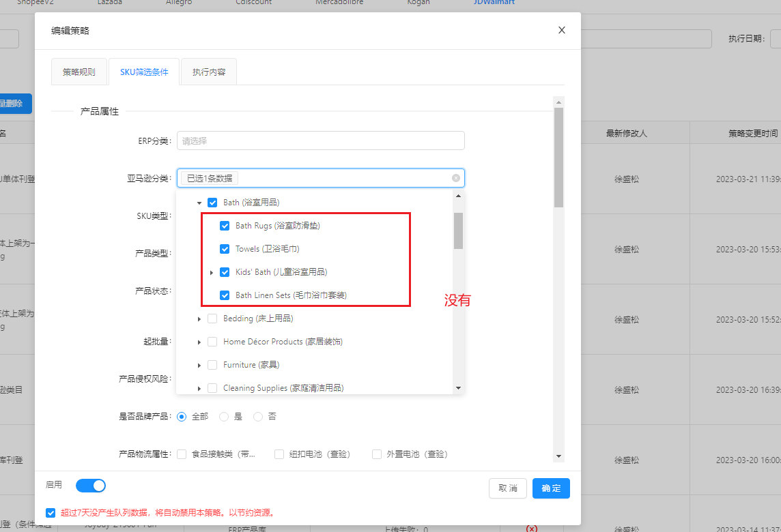The height and width of the screenshot is (532, 781).
Task: Collapse the Bath (浴室用品) tree node
Action: (199, 203)
